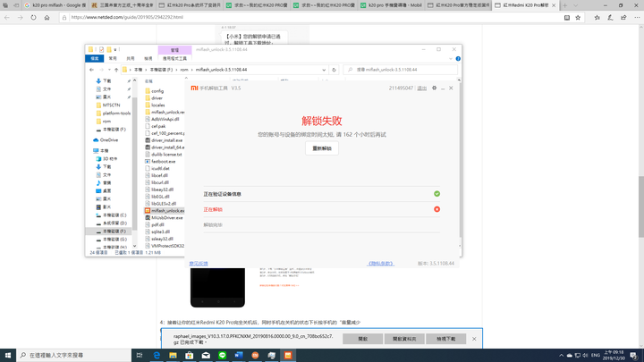This screenshot has width=644, height=362.
Task: Open the 應用程式工具 ribbon tab
Action: (174, 58)
